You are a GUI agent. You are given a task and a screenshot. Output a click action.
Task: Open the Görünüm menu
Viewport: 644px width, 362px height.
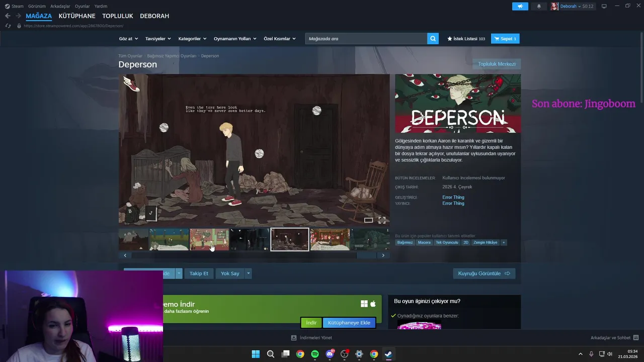point(37,6)
